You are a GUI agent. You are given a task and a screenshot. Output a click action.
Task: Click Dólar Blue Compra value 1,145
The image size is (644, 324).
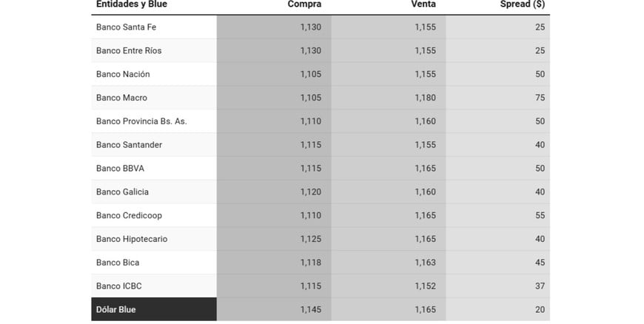tap(311, 310)
